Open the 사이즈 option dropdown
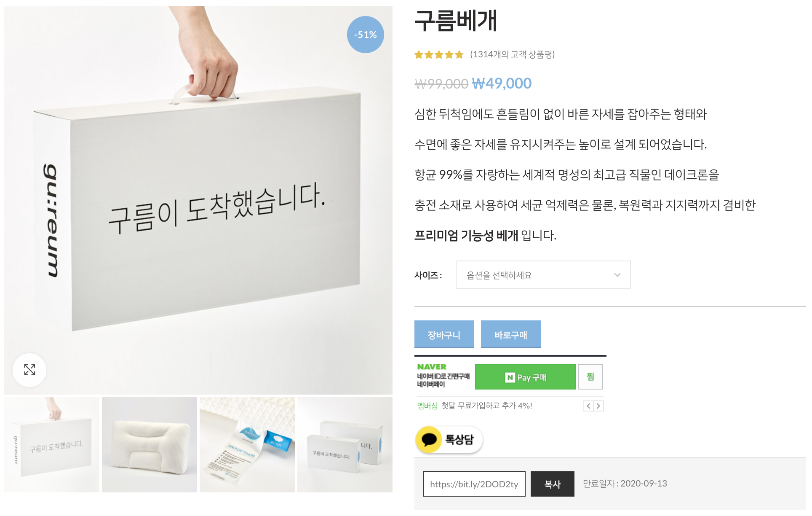Image resolution: width=812 pixels, height=516 pixels. coord(543,275)
